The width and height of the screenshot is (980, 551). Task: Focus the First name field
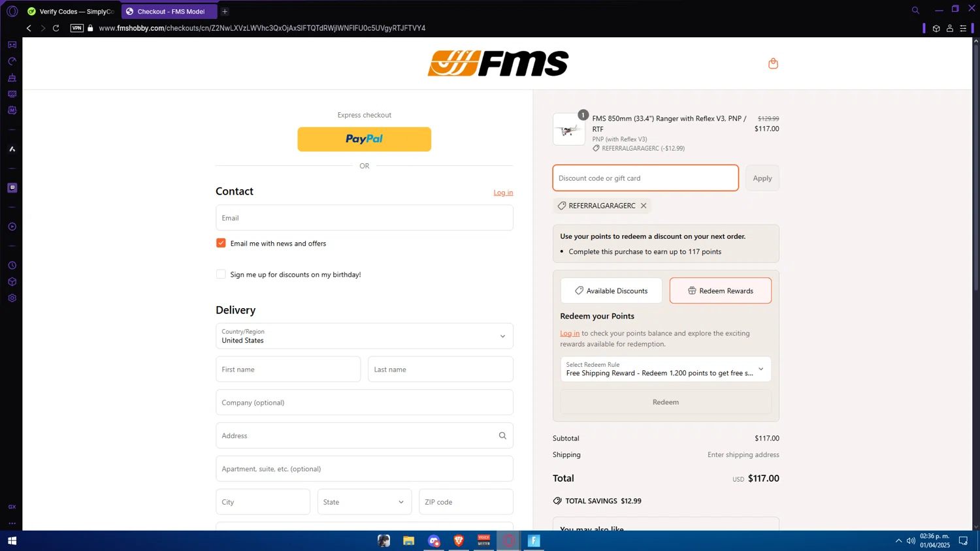click(288, 370)
